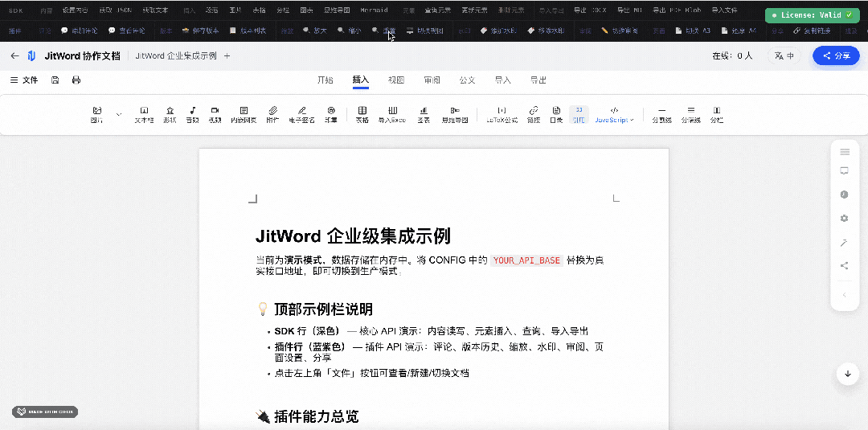Click 切换审阅 in the plugin bar
The height and width of the screenshot is (430, 868).
[x=620, y=31]
